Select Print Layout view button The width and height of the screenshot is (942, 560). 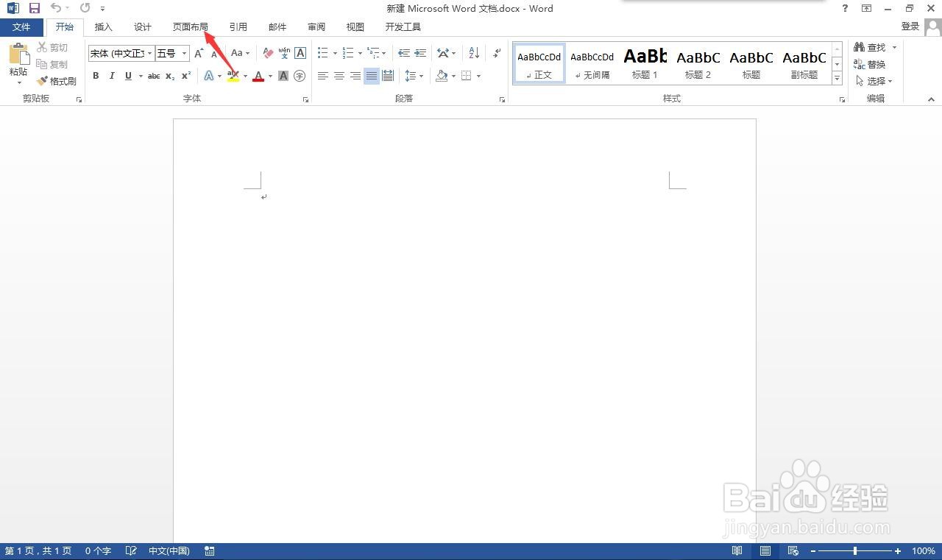765,550
